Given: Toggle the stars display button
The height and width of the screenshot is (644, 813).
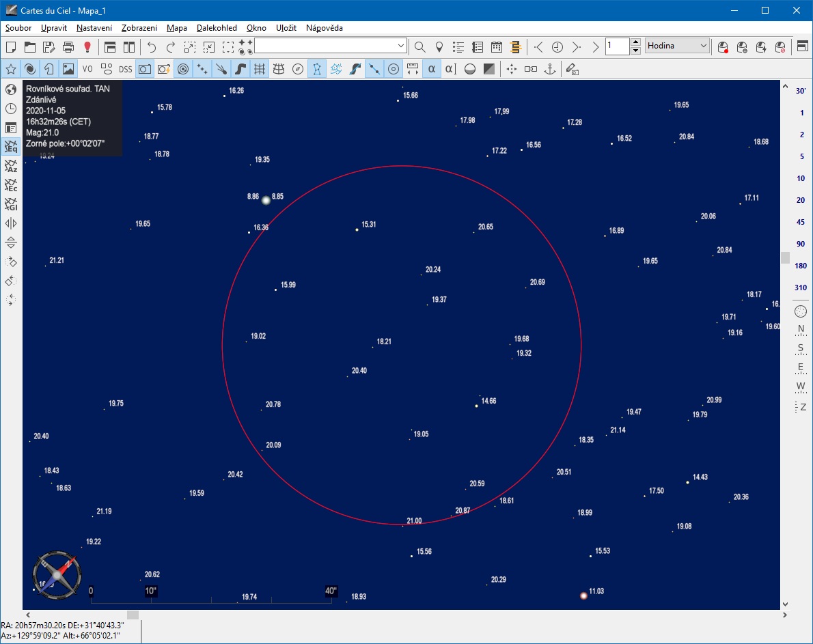Looking at the screenshot, I should tap(11, 69).
